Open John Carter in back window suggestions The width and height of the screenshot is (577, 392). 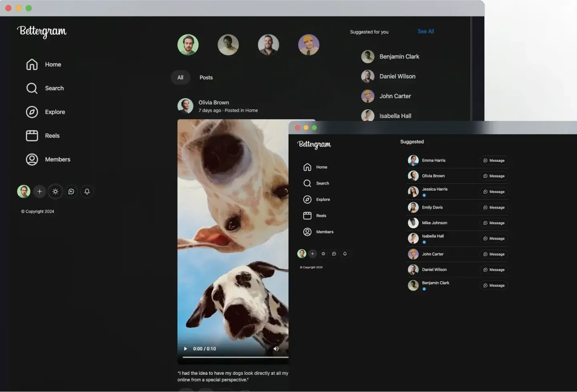[386, 96]
